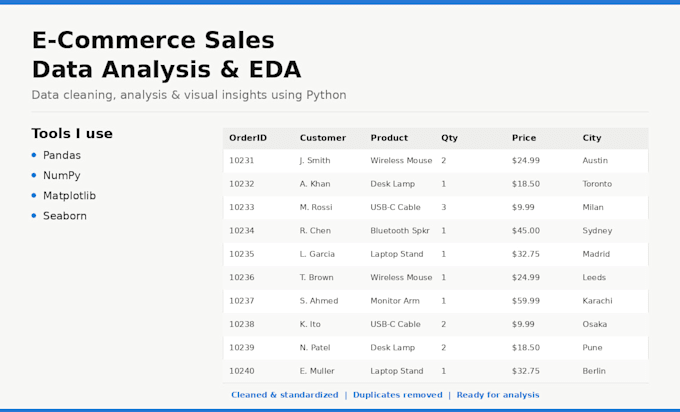Select order 10231 row cell

(242, 160)
